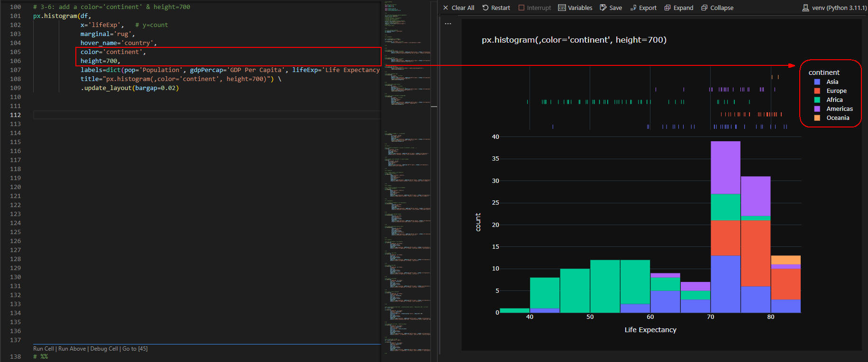The height and width of the screenshot is (362, 868).
Task: Click the Debug Cell code lens
Action: 104,349
